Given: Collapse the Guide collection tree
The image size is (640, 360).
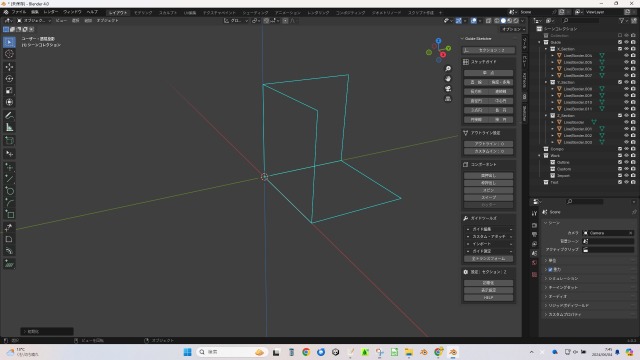Looking at the screenshot, I should 540,42.
